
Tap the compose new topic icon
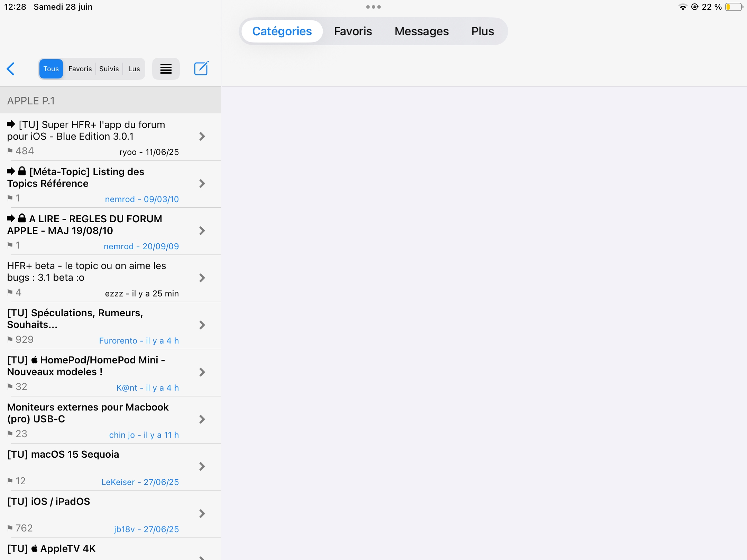[201, 68]
